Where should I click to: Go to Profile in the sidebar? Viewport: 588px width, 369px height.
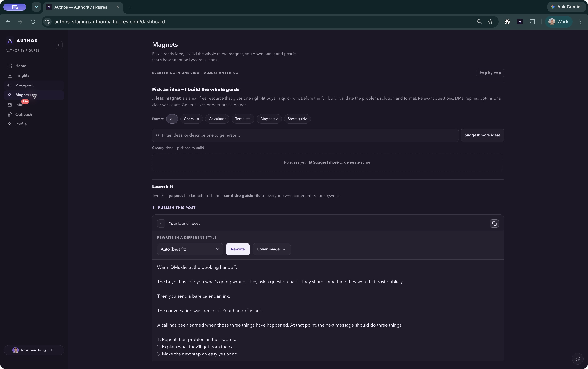pyautogui.click(x=34, y=124)
